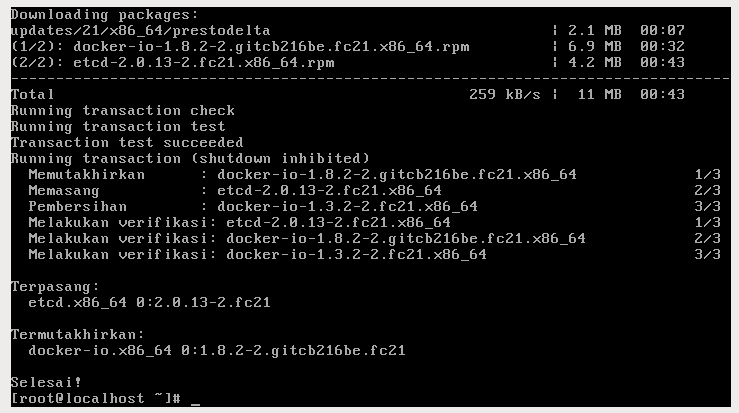Click the 'Selesai!' completion message

46,382
